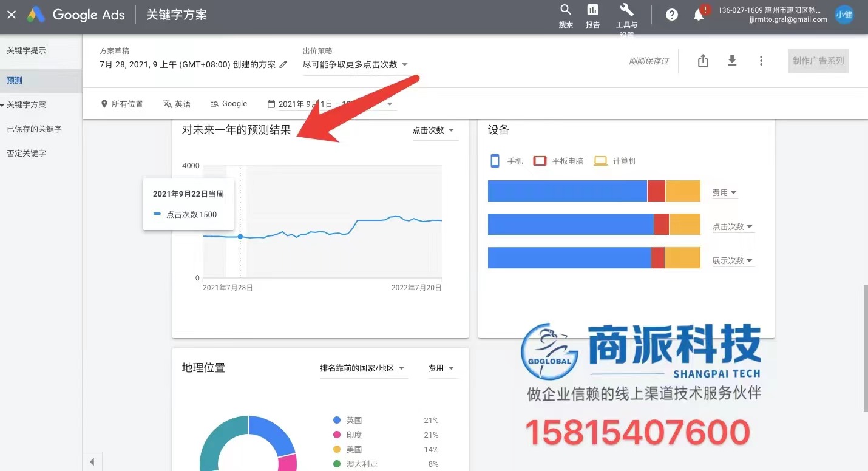This screenshot has width=868, height=471.
Task: Open 已保存的关键字 in sidebar
Action: coord(34,129)
